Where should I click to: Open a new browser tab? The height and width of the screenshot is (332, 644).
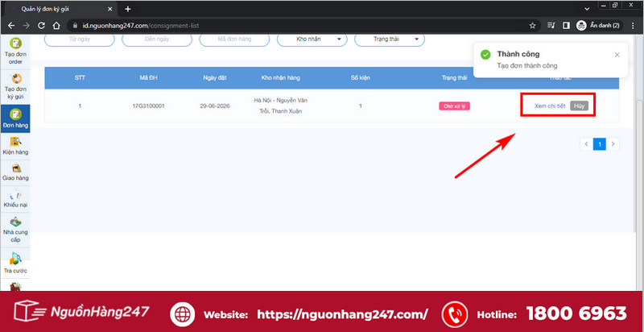pos(128,9)
